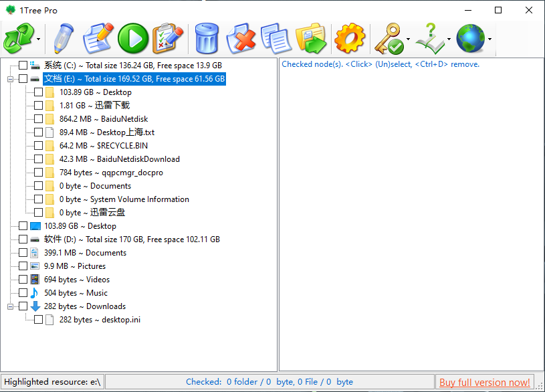Check the box for 软件 (D:) drive
The height and width of the screenshot is (392, 545).
23,239
